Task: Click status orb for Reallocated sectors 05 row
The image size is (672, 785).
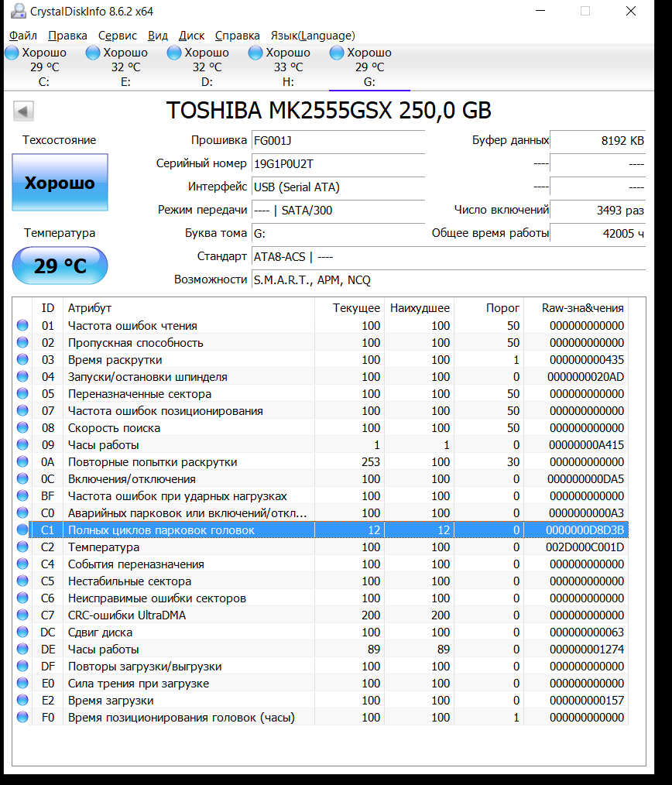Action: pos(22,393)
